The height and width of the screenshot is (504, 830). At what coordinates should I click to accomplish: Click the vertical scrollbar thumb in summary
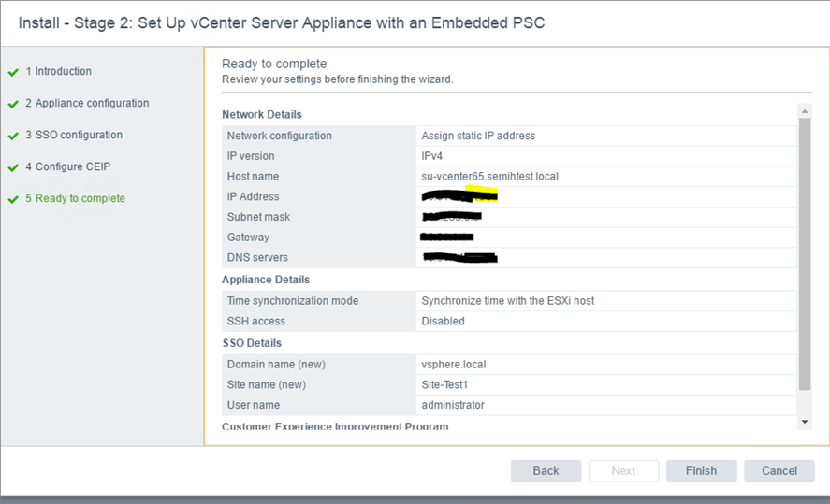point(805,252)
